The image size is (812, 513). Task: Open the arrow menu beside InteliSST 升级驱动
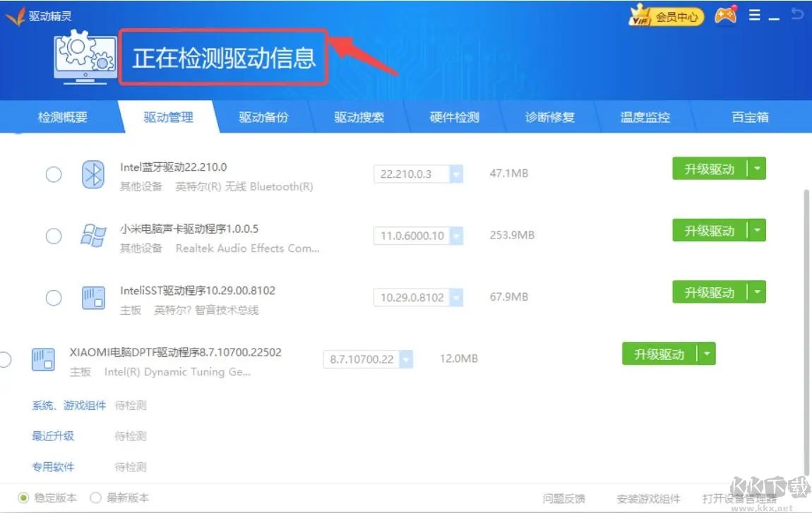pos(757,292)
